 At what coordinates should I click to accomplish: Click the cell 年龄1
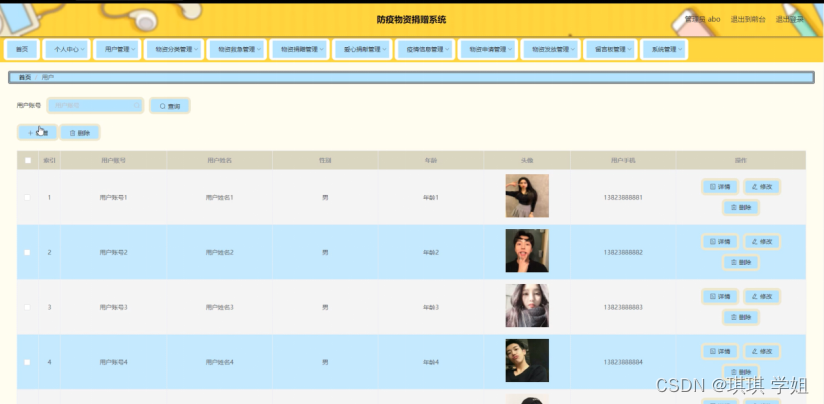pyautogui.click(x=430, y=198)
